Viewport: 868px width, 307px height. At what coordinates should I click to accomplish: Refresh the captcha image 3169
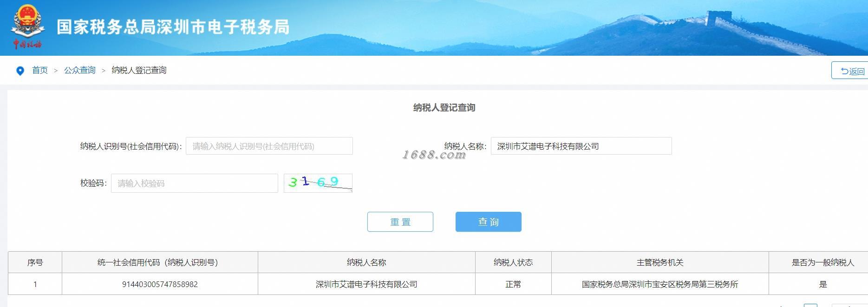[318, 183]
